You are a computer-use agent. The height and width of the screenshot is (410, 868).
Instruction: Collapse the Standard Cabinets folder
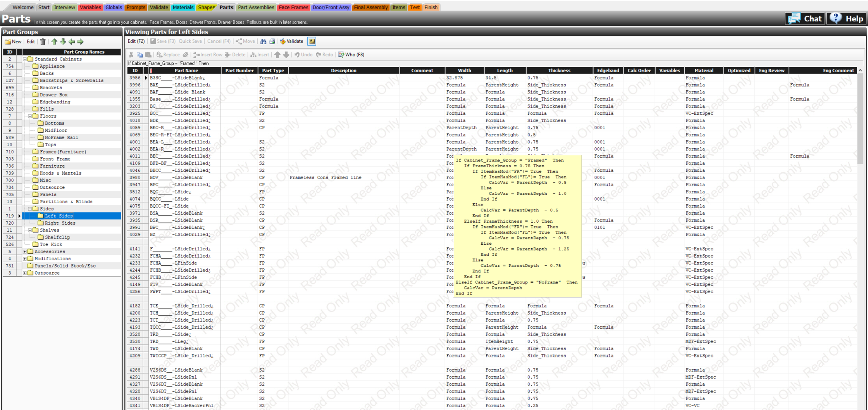24,59
